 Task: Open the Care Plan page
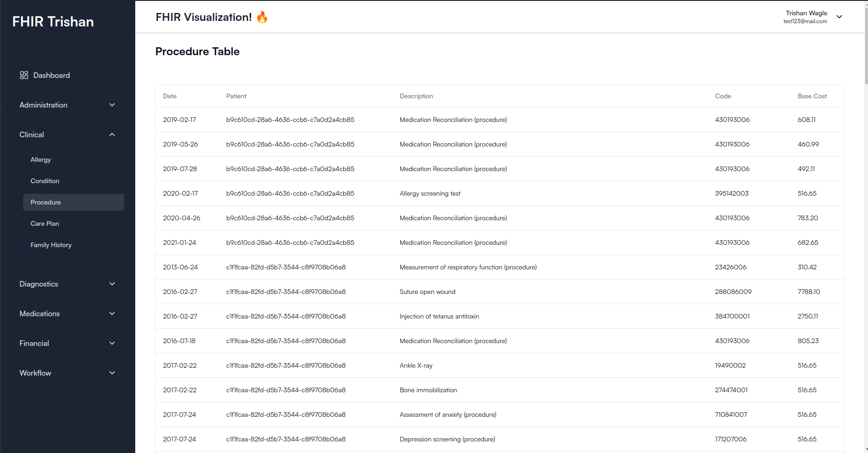click(x=45, y=223)
